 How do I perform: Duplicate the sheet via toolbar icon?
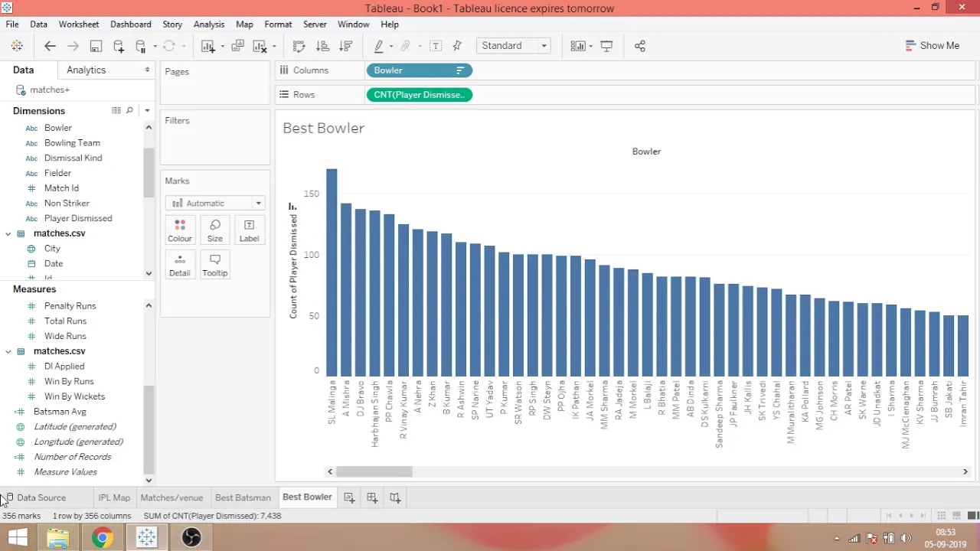tap(237, 46)
